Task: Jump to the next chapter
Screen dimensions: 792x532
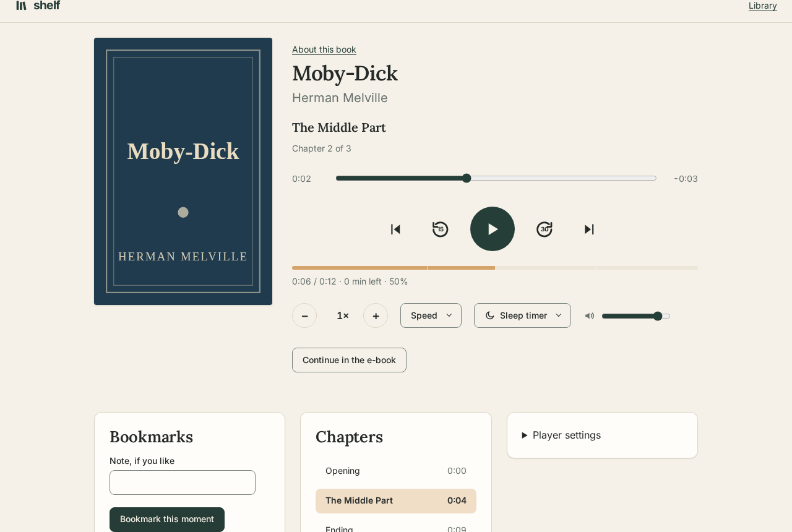Action: click(589, 229)
